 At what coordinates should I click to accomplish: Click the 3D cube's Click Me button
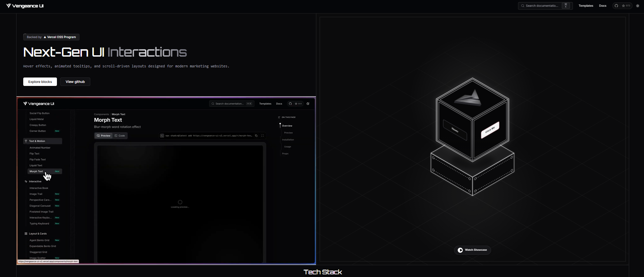coord(490,130)
